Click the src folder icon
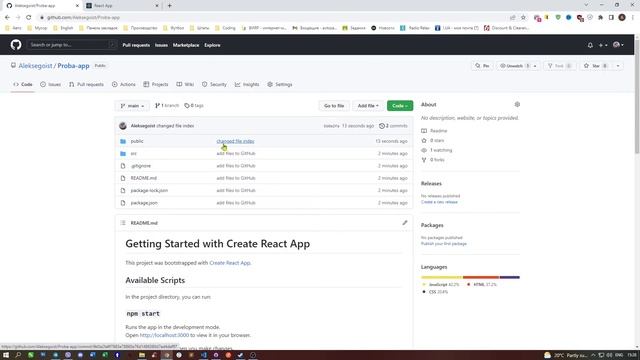This screenshot has height=360, width=640. (x=123, y=153)
